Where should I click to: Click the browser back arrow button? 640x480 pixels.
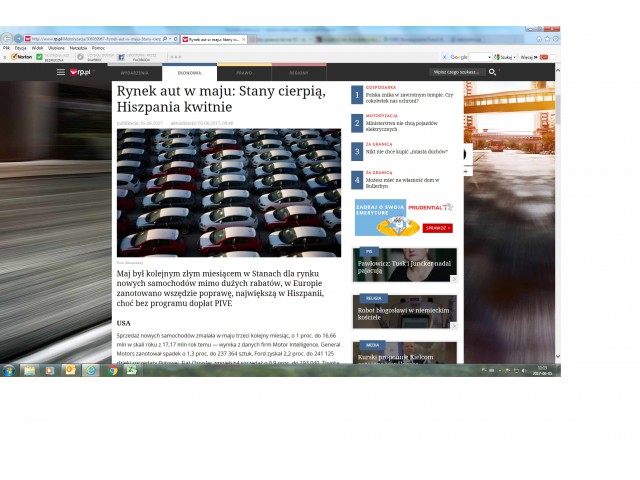click(7, 38)
